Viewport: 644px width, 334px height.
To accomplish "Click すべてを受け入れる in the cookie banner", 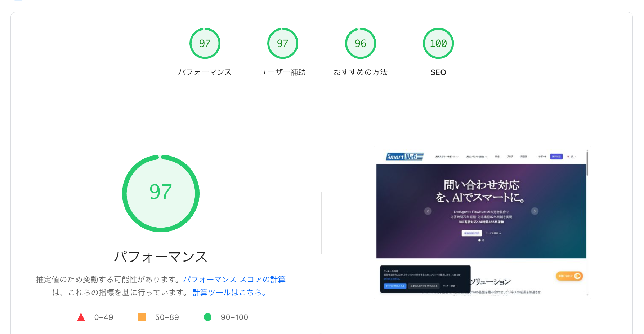I will tap(395, 286).
